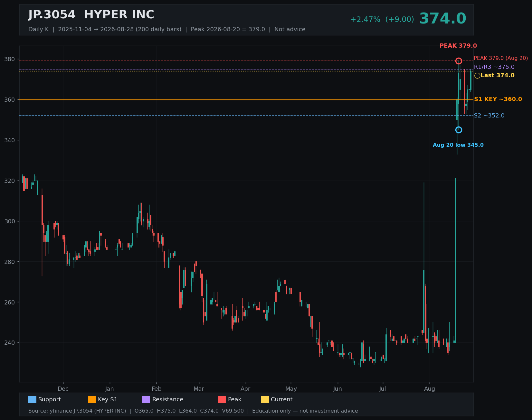
Task: Click the 'PEAK 379.0 (Aug 20)' line label
Action: point(501,58)
